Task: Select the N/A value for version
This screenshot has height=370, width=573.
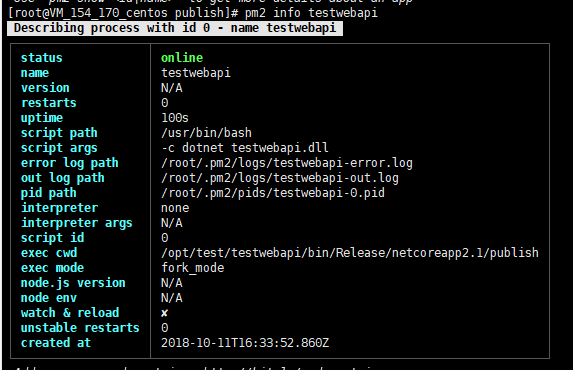Action: [x=172, y=88]
